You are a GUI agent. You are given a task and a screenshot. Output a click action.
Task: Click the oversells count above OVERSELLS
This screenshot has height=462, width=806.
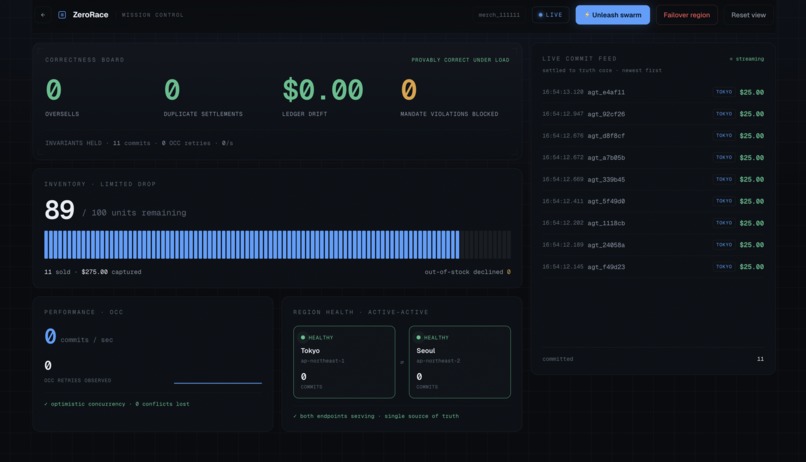coord(53,90)
